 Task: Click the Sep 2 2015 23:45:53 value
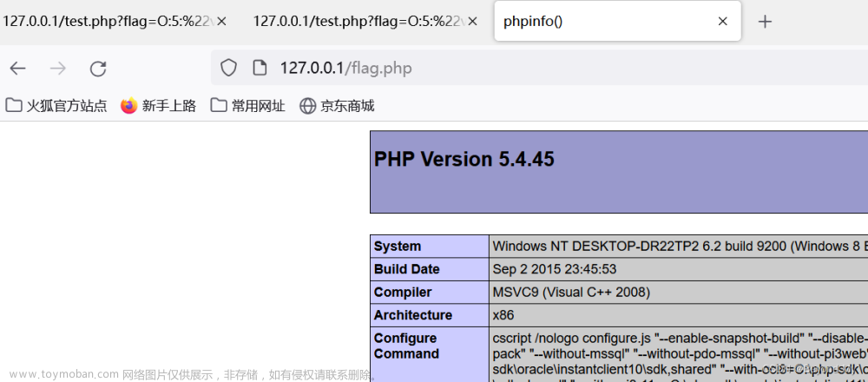(x=555, y=270)
